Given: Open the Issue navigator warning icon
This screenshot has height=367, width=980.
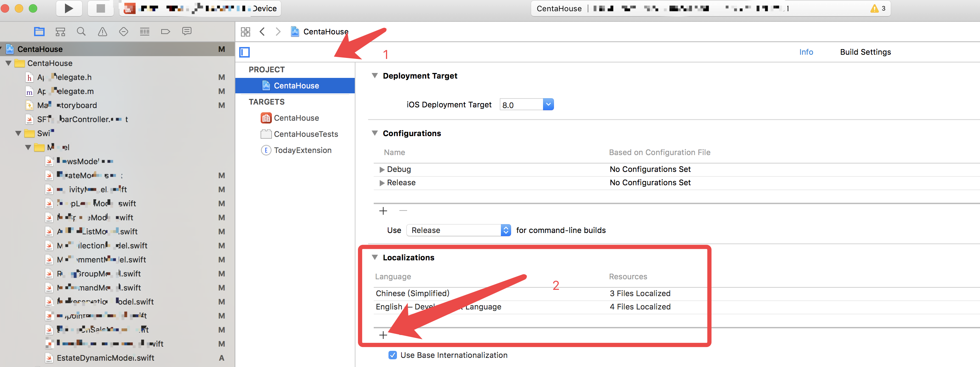Looking at the screenshot, I should [102, 32].
